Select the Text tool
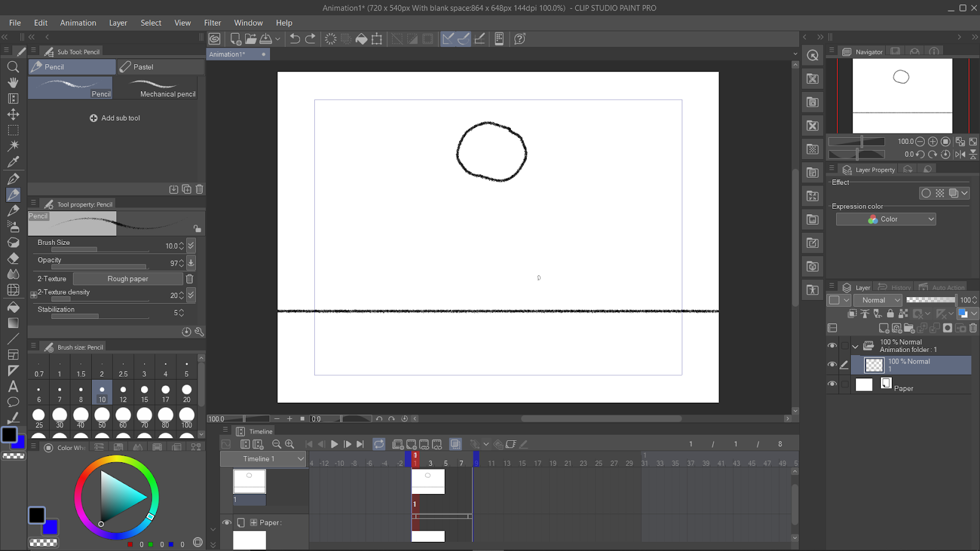Image resolution: width=980 pixels, height=551 pixels. point(13,386)
